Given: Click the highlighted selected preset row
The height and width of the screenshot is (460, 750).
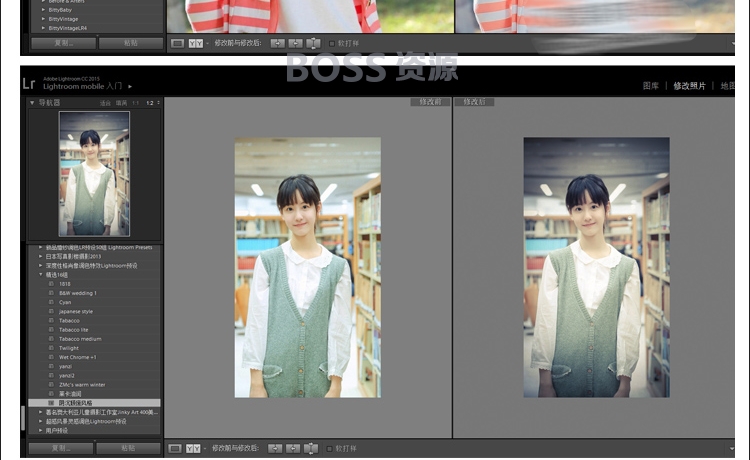Looking at the screenshot, I should click(94, 403).
